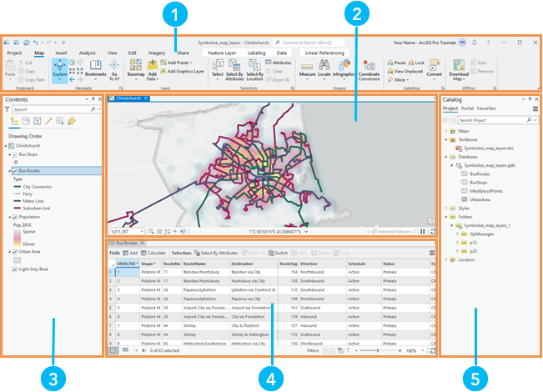Click Add Graphics Layer
Viewport: 543px width, 392px height.
coord(182,72)
